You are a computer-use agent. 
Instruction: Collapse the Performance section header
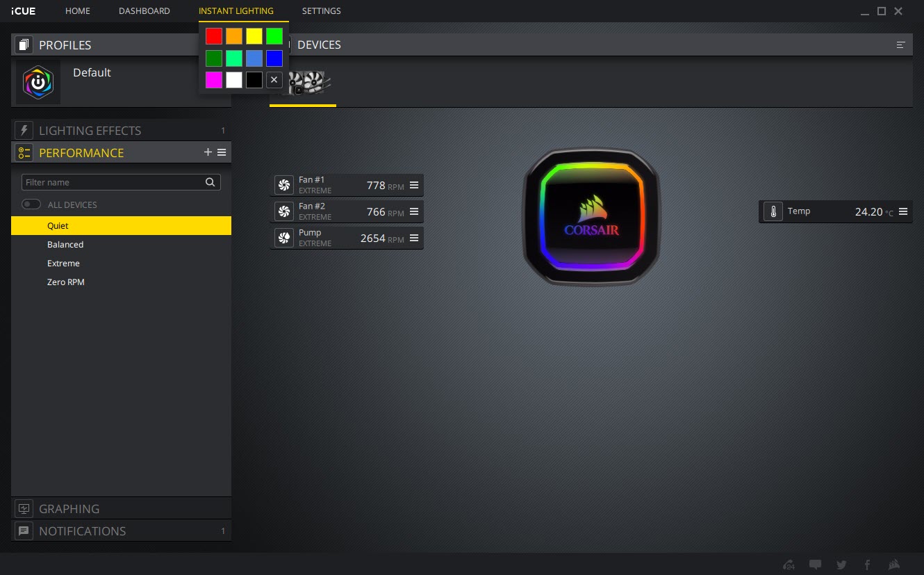tap(121, 153)
